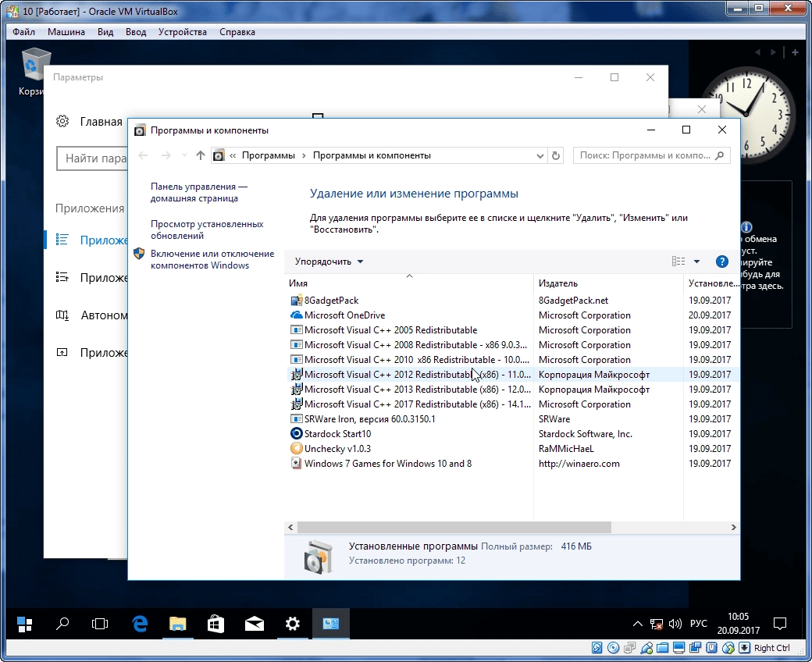This screenshot has width=812, height=662.
Task: Open the Ввод menu
Action: pos(136,31)
